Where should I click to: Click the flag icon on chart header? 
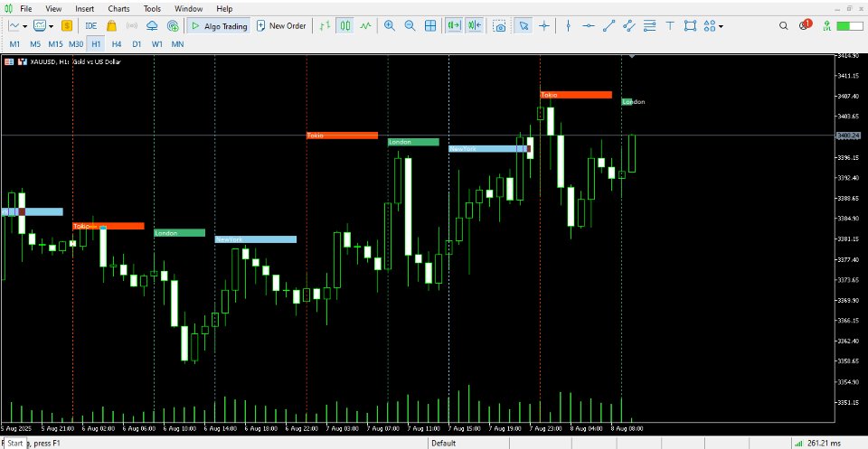pos(9,62)
